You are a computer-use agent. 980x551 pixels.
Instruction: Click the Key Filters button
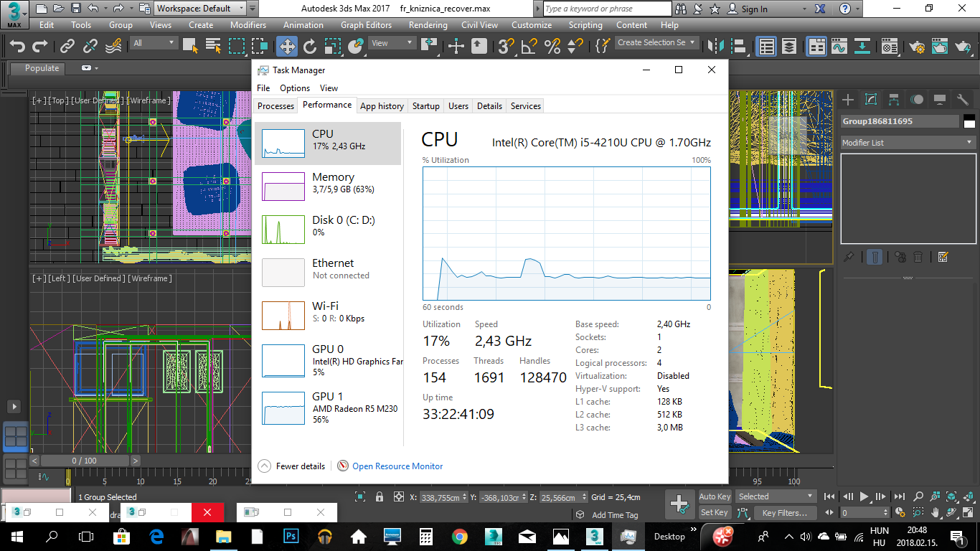(x=785, y=512)
